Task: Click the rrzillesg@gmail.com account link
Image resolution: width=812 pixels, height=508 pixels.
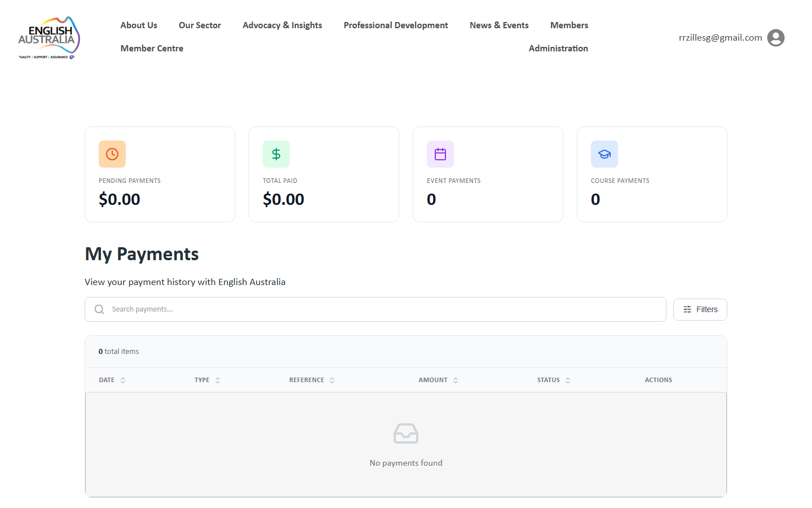Action: 720,38
